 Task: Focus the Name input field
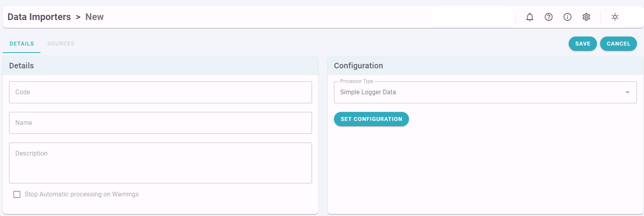pos(161,123)
